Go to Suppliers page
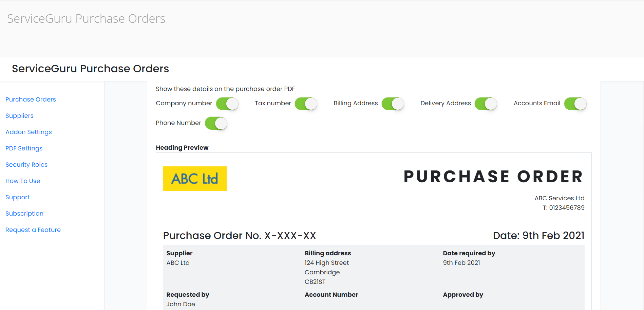644x310 pixels. [x=19, y=116]
